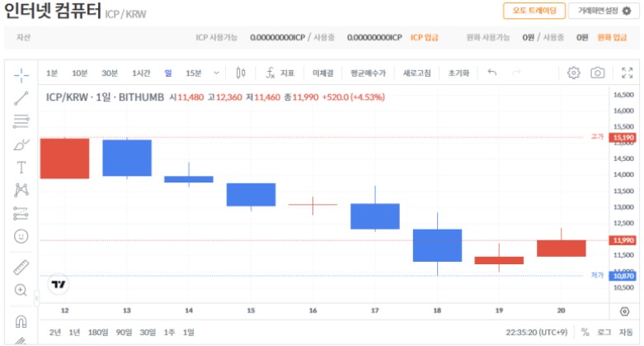This screenshot has height=346, width=644.
Task: Set chart range to 1년
Action: click(x=74, y=333)
